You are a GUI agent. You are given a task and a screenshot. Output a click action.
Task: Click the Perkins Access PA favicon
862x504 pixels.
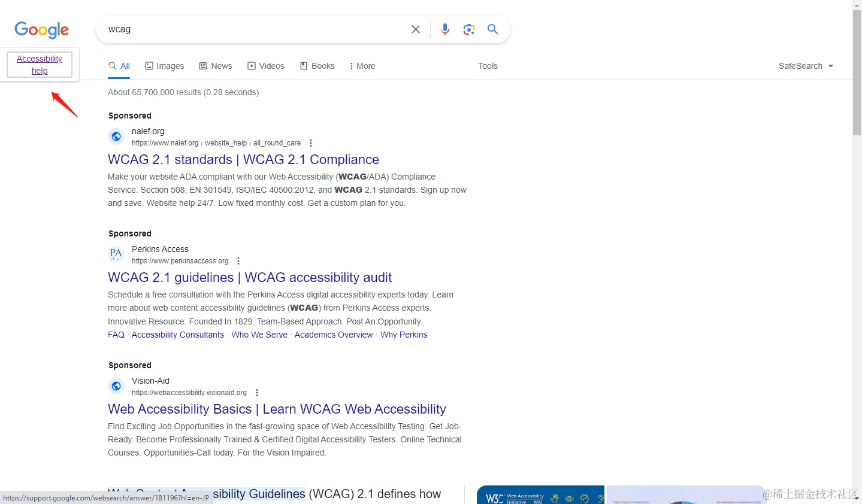pyautogui.click(x=116, y=254)
